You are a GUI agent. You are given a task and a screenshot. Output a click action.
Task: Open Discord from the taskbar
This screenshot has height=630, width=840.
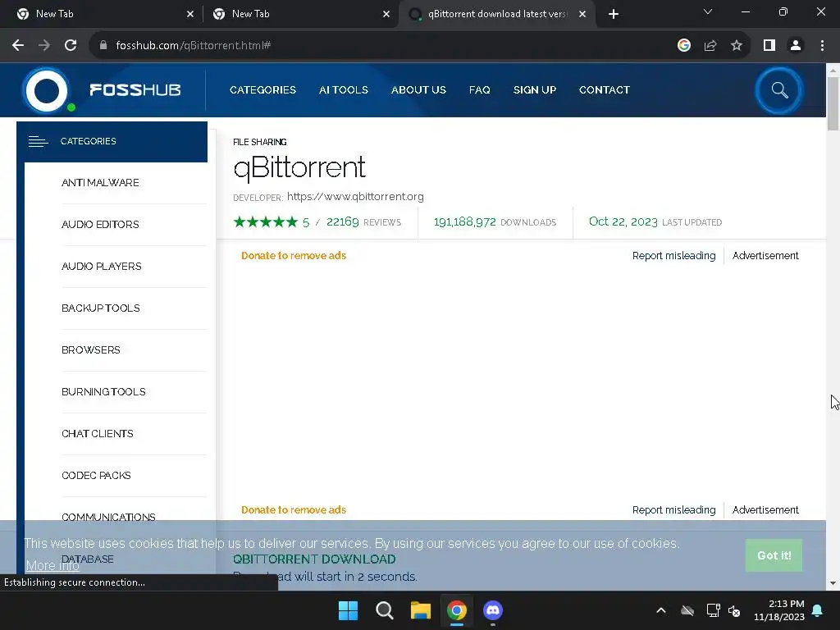click(x=493, y=610)
